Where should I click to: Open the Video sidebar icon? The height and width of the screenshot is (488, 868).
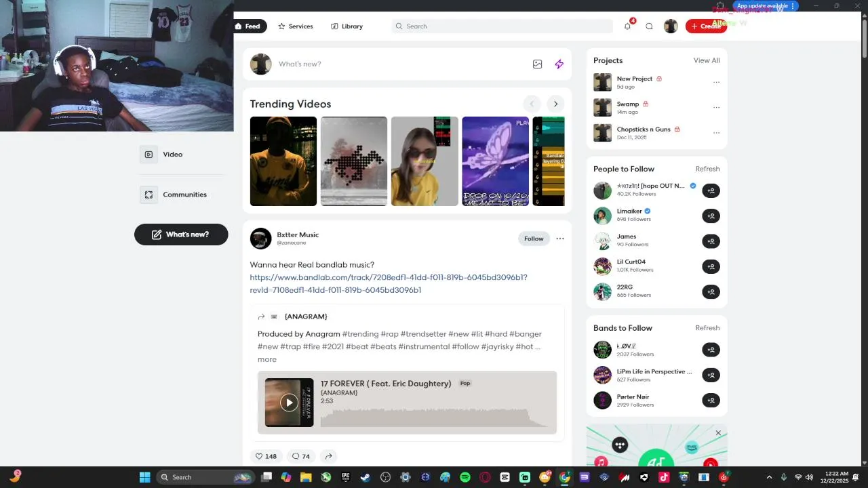(149, 155)
